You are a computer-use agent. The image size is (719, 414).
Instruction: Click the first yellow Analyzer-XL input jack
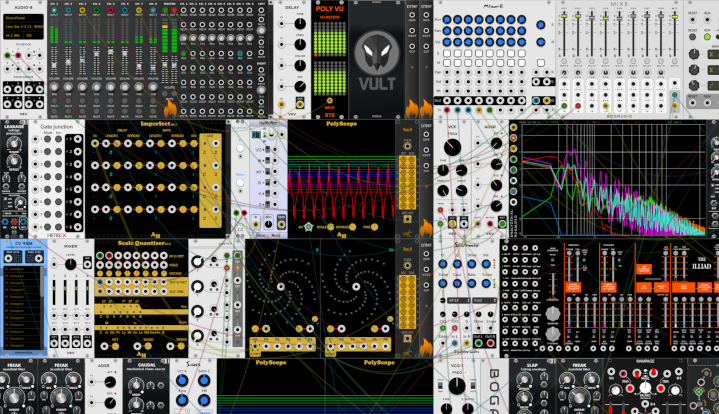point(514,127)
